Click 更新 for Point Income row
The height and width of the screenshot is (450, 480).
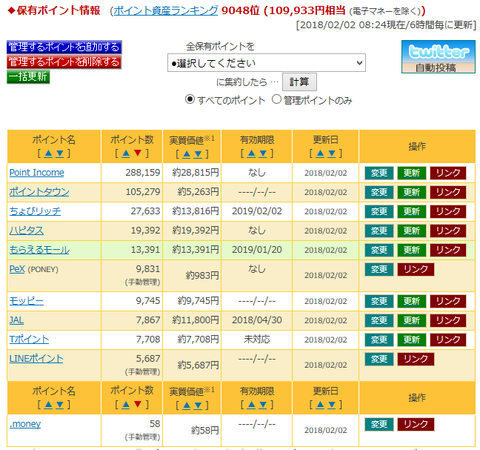pos(412,173)
